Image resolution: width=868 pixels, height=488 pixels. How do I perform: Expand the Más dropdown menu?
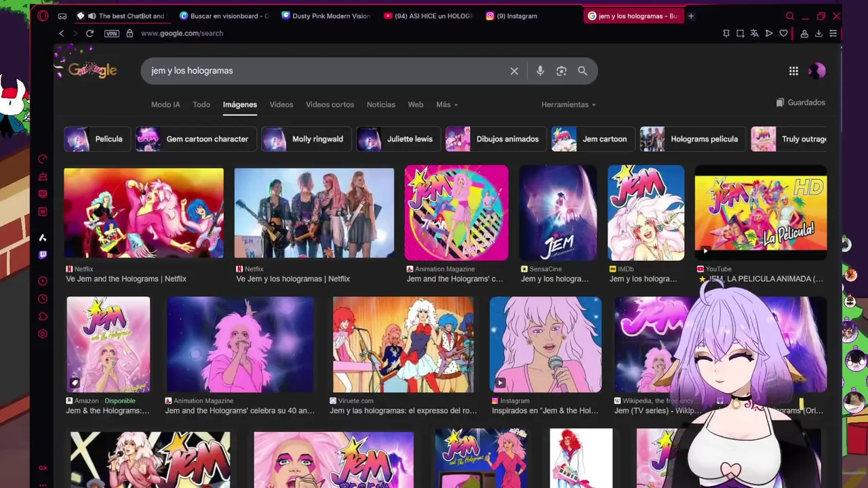pyautogui.click(x=447, y=104)
